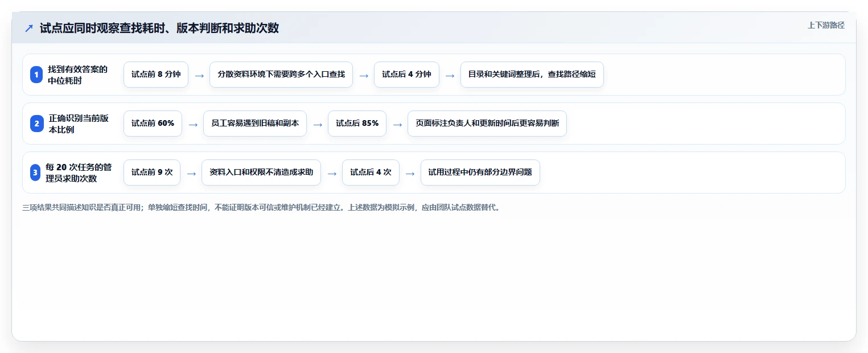The image size is (868, 353).
Task: Click the 员工容易遇到旧稿和副本 box
Action: (255, 124)
